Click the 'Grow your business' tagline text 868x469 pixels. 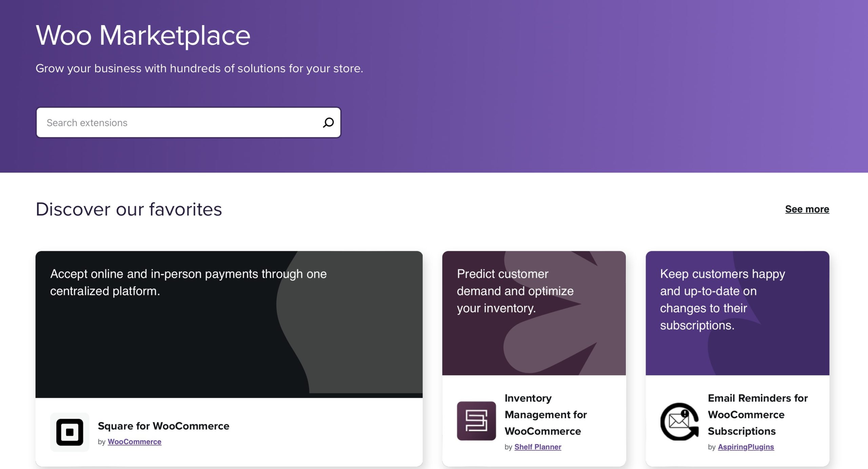199,69
